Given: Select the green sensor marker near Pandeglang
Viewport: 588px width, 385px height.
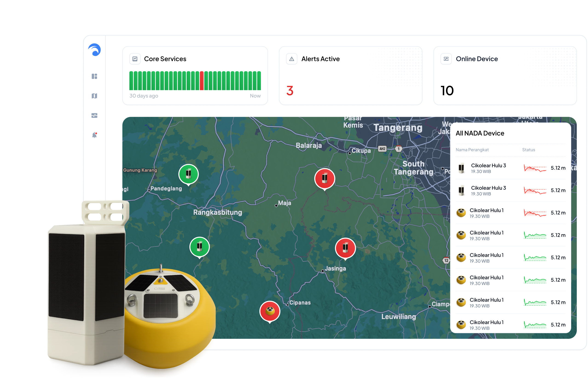Looking at the screenshot, I should tap(188, 175).
